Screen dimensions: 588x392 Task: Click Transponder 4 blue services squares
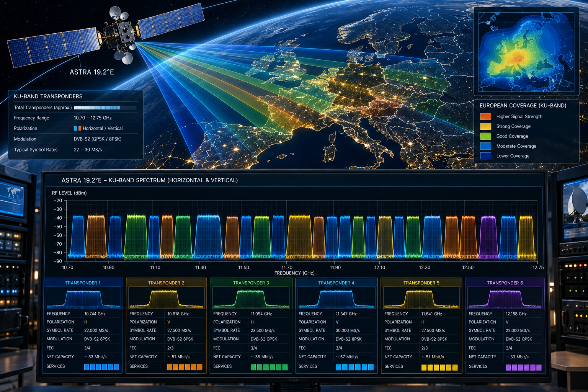354,367
